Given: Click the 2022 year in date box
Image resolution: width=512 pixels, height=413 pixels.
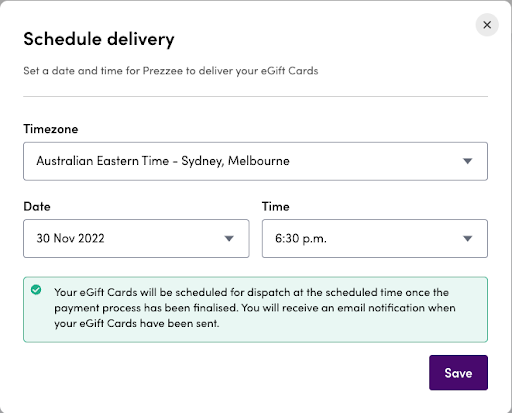Looking at the screenshot, I should (x=91, y=239).
